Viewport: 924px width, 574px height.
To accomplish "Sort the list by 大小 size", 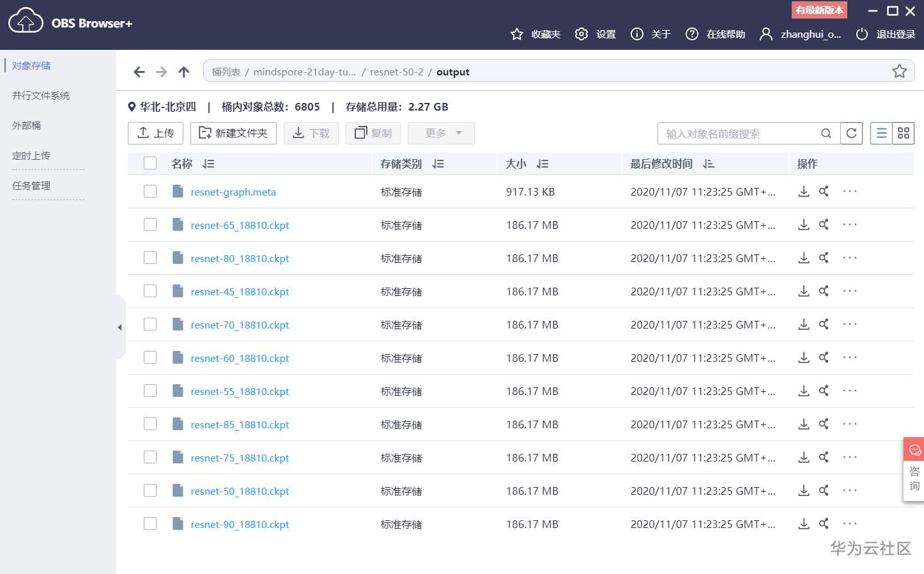I will [x=543, y=164].
